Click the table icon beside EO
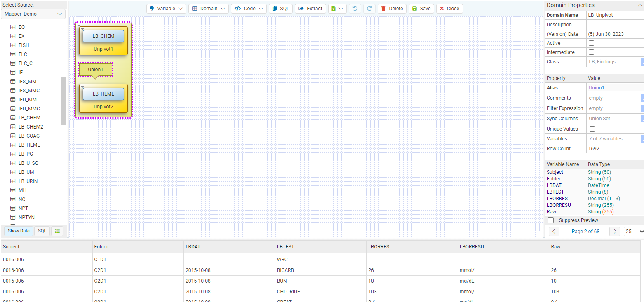Viewport: 644px width, 302px height. [x=13, y=27]
